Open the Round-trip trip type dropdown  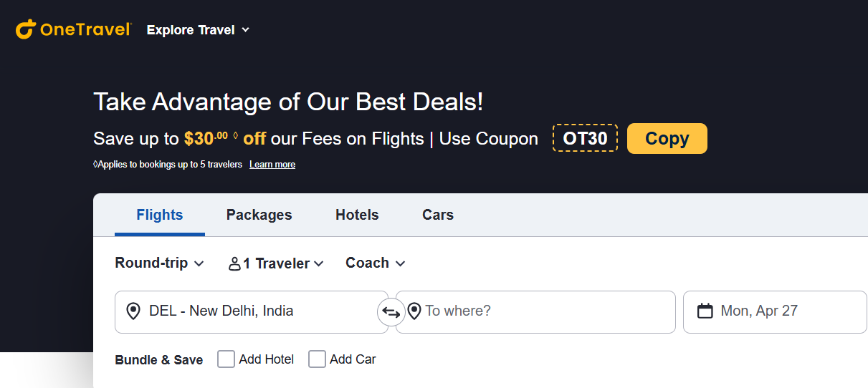click(159, 263)
